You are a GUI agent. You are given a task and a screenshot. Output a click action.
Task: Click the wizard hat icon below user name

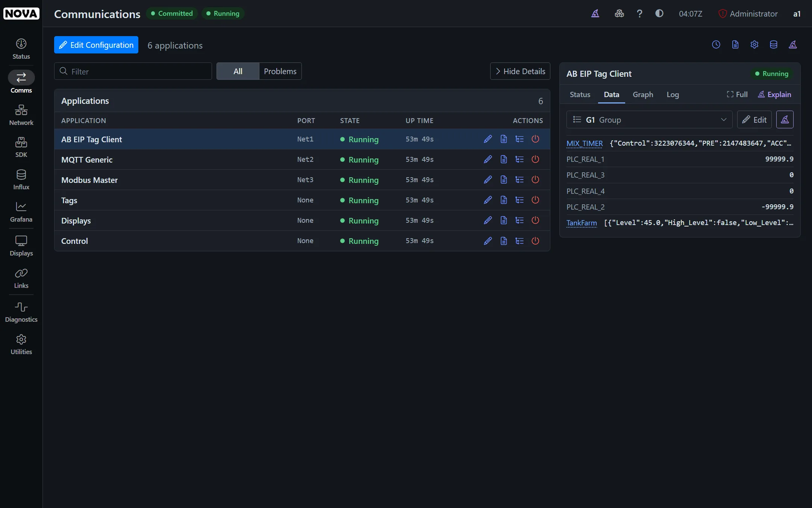[793, 44]
